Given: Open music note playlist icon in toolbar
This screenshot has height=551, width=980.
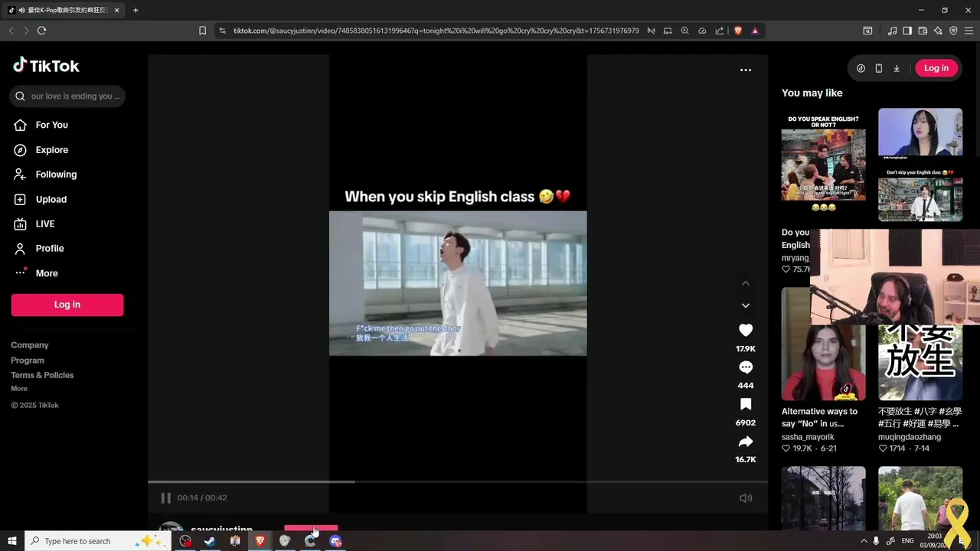Looking at the screenshot, I should (892, 31).
